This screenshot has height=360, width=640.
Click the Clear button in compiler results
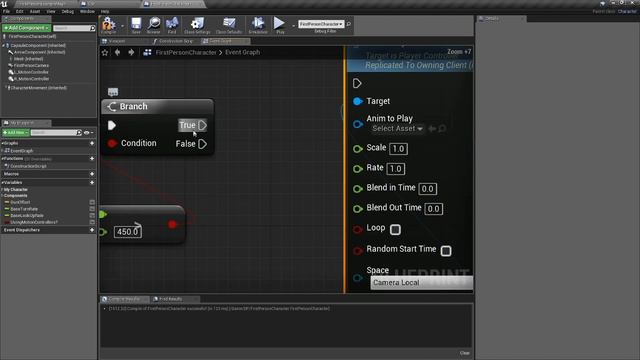[x=464, y=353]
